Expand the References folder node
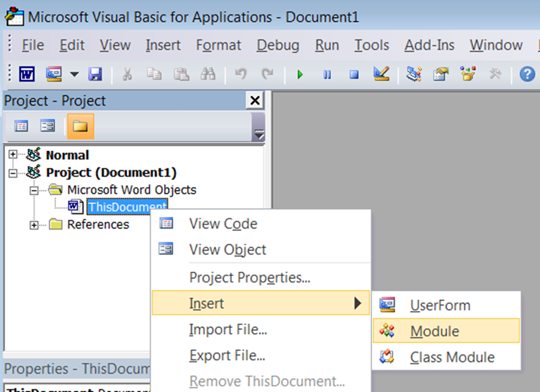This screenshot has width=540, height=392. coord(34,225)
